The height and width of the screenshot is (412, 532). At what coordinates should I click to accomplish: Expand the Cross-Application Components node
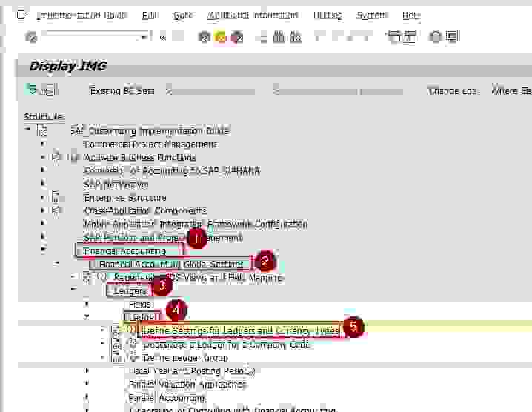click(44, 210)
